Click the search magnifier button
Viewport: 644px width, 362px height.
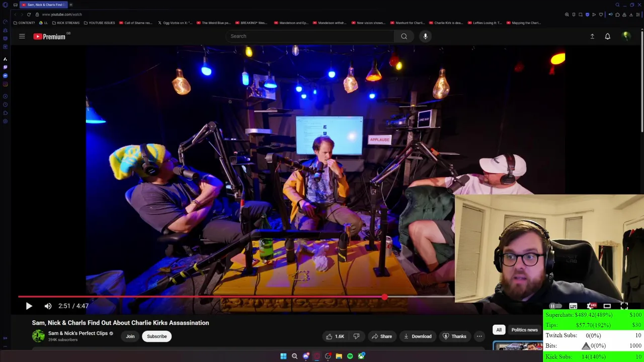click(404, 36)
